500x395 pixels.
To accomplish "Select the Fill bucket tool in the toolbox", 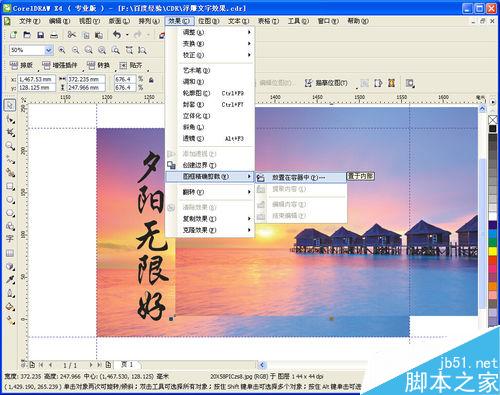I will (x=10, y=307).
